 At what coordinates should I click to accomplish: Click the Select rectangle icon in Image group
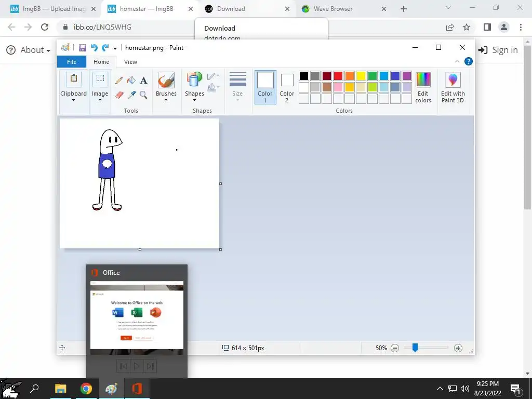click(100, 78)
